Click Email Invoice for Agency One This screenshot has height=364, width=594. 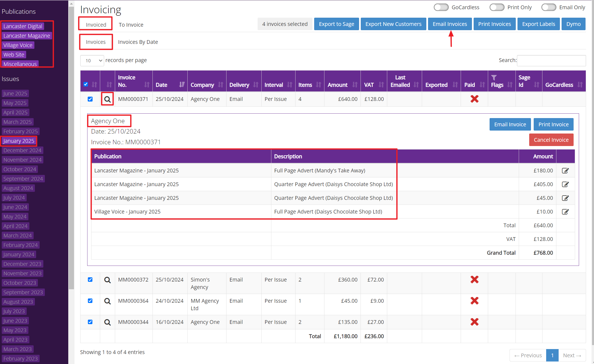tap(510, 124)
